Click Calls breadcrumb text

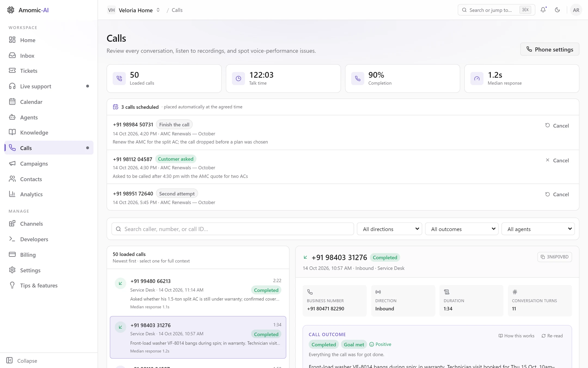[x=177, y=10]
